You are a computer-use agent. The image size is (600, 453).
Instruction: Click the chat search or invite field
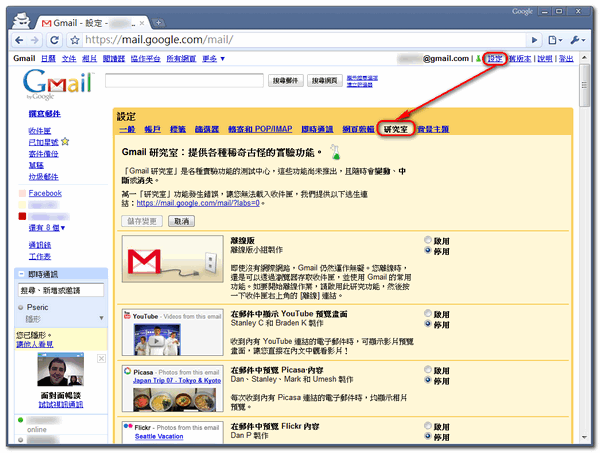tap(61, 290)
